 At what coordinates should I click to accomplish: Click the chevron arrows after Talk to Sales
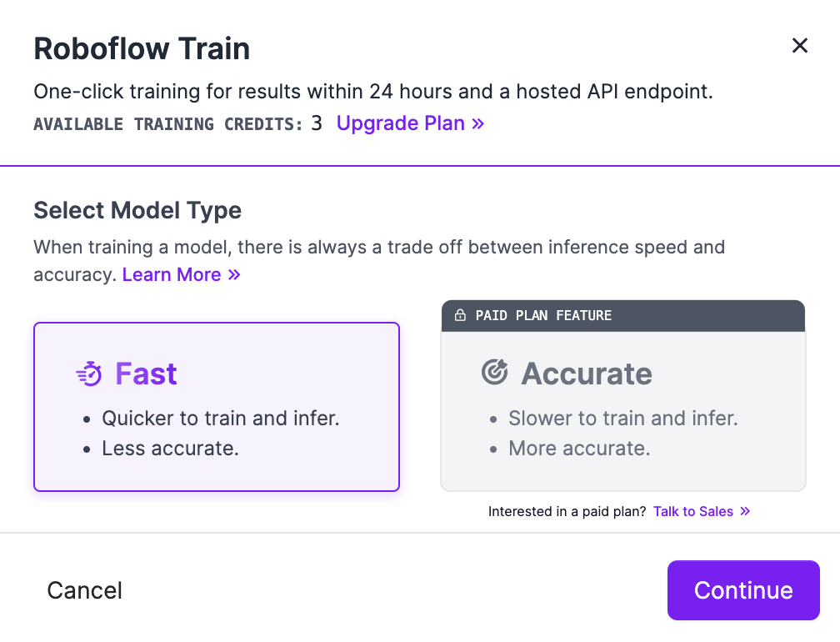click(745, 511)
